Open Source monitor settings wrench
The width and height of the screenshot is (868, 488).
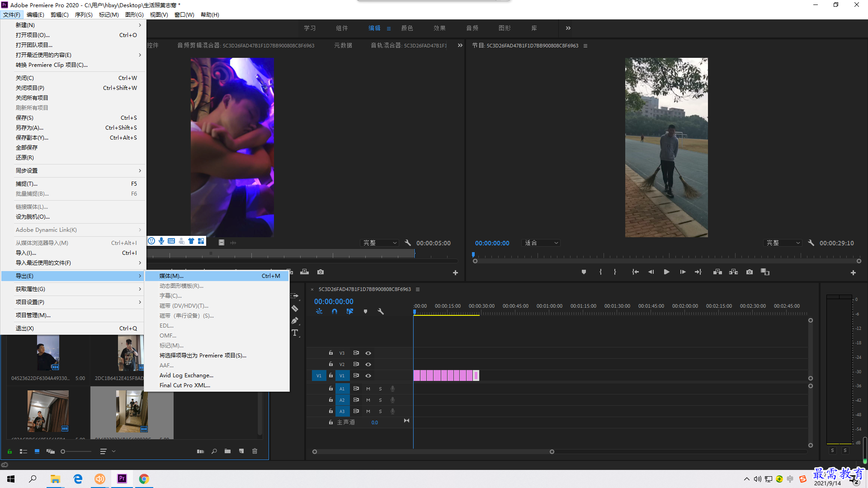(408, 243)
